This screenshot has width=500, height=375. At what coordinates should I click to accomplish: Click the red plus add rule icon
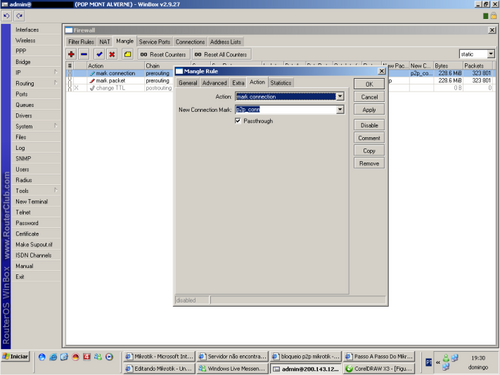click(x=71, y=54)
